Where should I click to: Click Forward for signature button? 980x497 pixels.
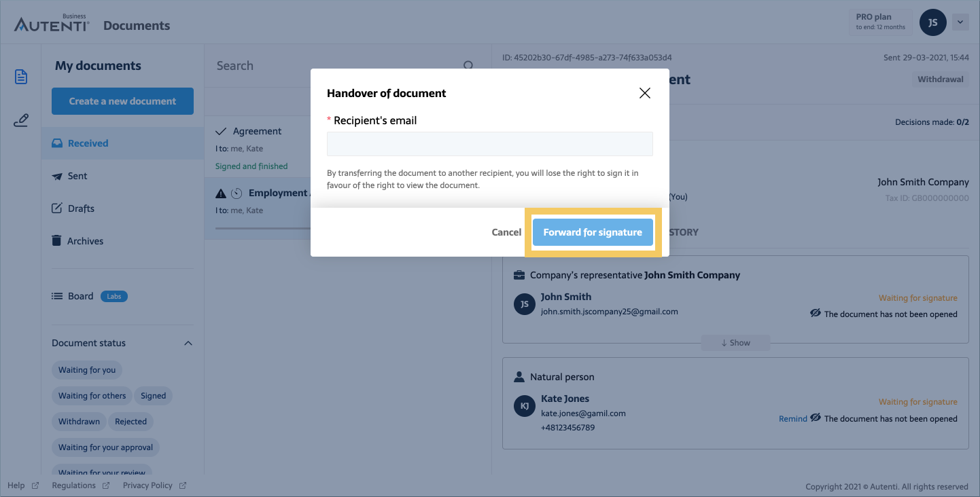pyautogui.click(x=593, y=232)
